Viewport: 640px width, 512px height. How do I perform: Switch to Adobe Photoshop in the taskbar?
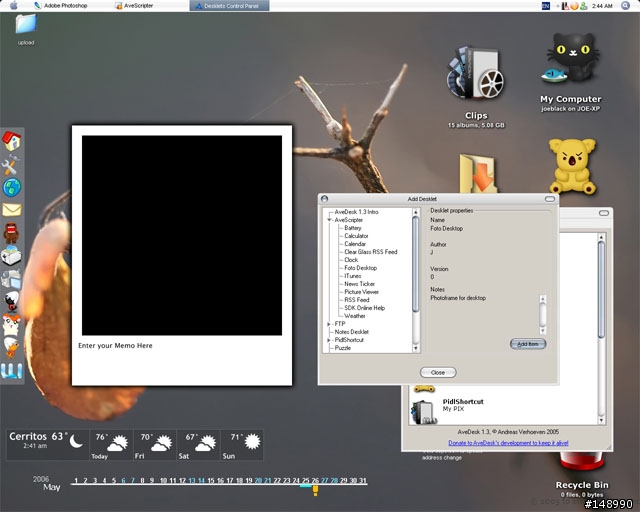point(61,6)
